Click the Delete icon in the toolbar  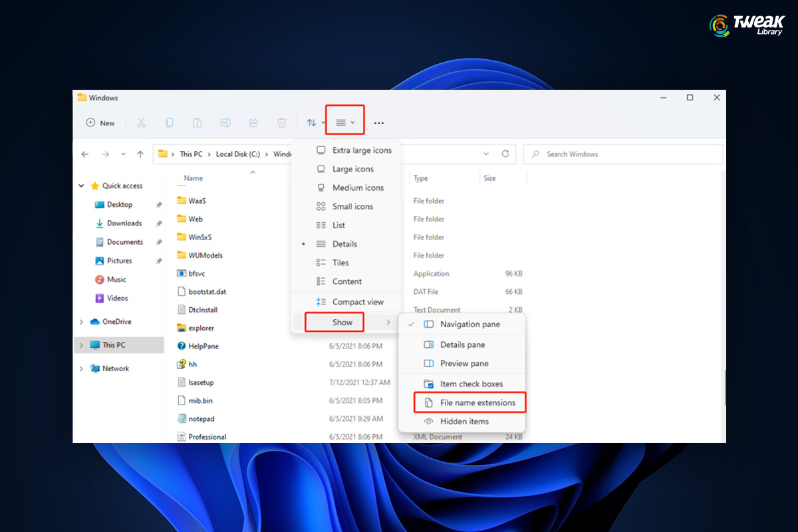tap(281, 122)
